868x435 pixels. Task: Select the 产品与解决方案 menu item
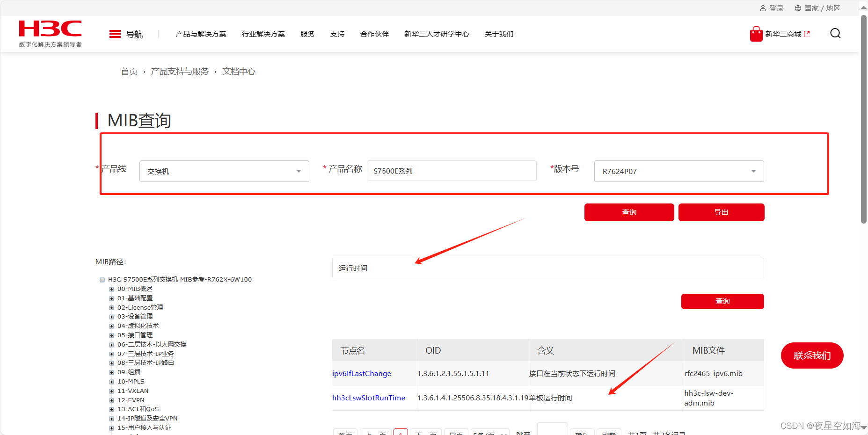201,34
